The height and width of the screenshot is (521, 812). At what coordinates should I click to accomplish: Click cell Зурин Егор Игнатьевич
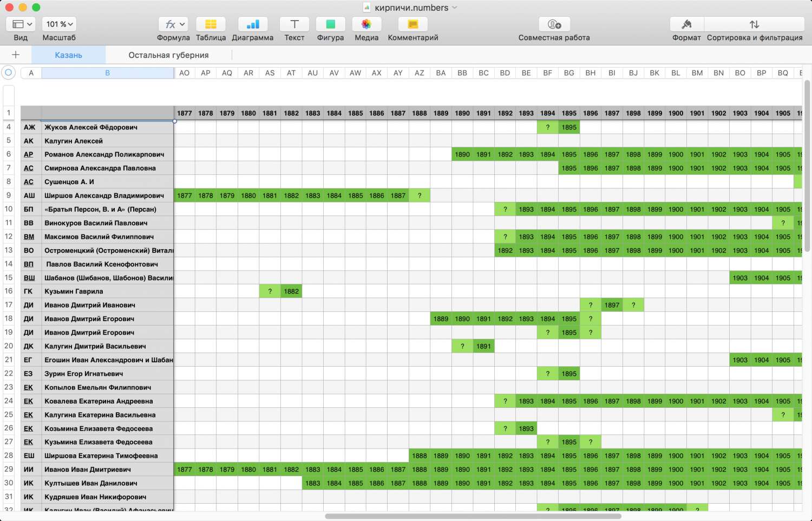pos(108,374)
